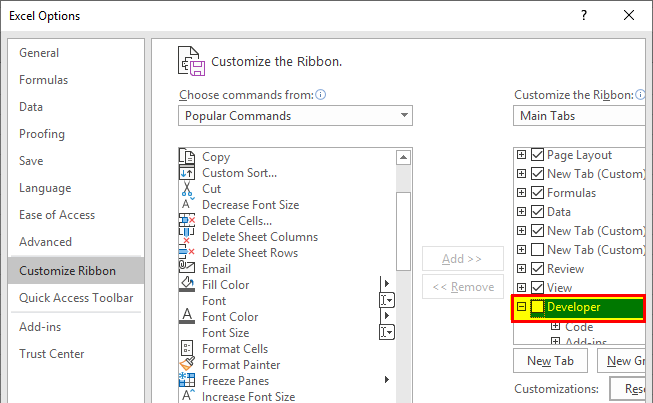Open the Font Size combo box indicator

coord(387,332)
